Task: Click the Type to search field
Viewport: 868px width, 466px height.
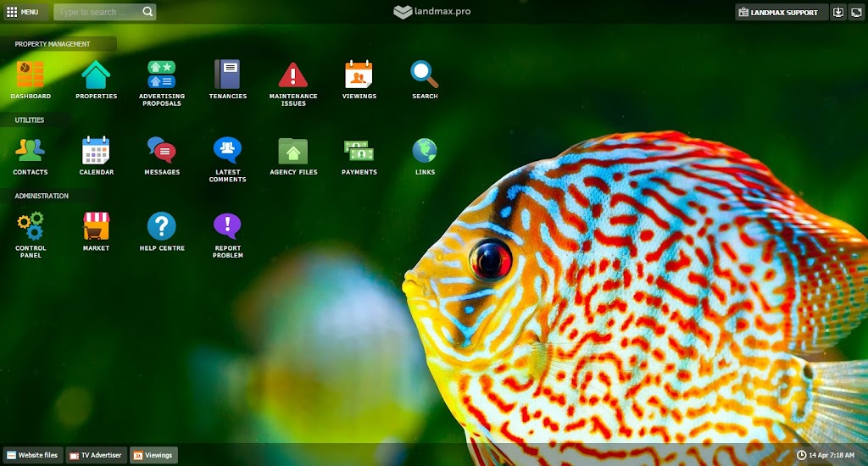Action: (x=98, y=12)
